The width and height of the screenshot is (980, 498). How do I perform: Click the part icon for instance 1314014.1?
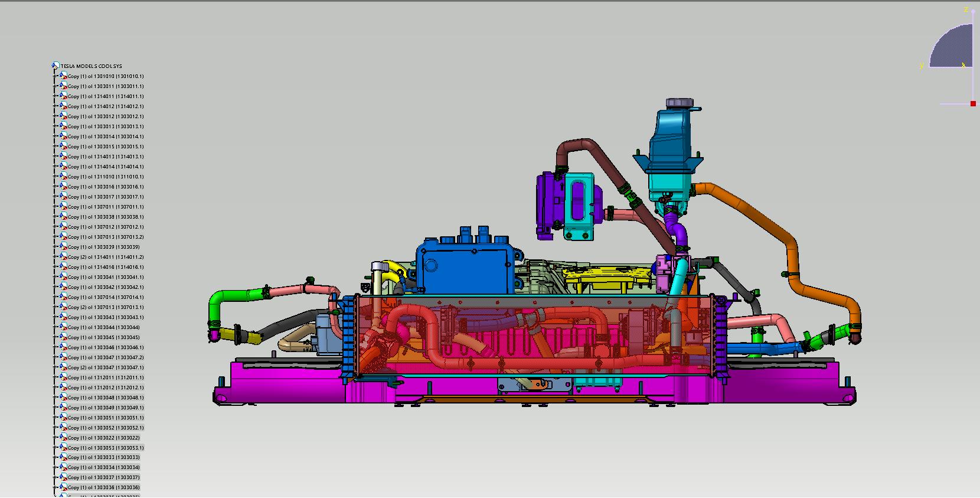point(63,166)
